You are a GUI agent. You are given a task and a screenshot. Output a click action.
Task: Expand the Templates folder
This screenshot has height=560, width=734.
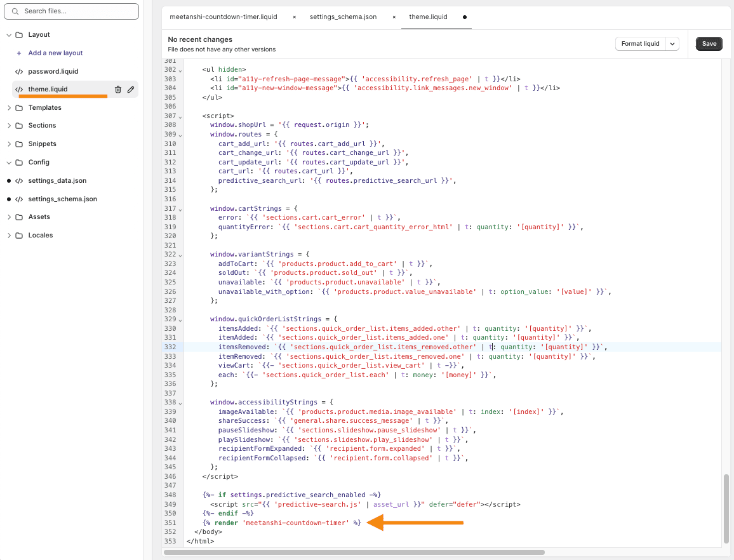tap(9, 108)
